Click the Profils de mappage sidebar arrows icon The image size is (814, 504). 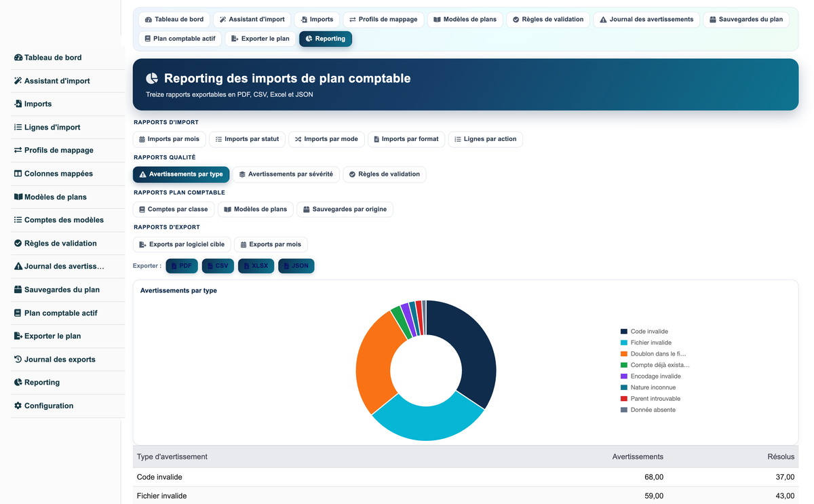[x=18, y=151]
